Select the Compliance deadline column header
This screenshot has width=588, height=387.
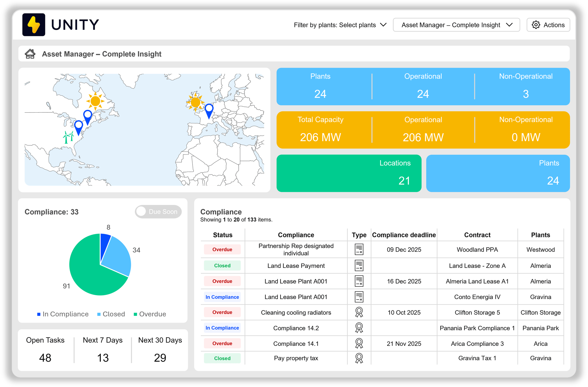coord(404,235)
